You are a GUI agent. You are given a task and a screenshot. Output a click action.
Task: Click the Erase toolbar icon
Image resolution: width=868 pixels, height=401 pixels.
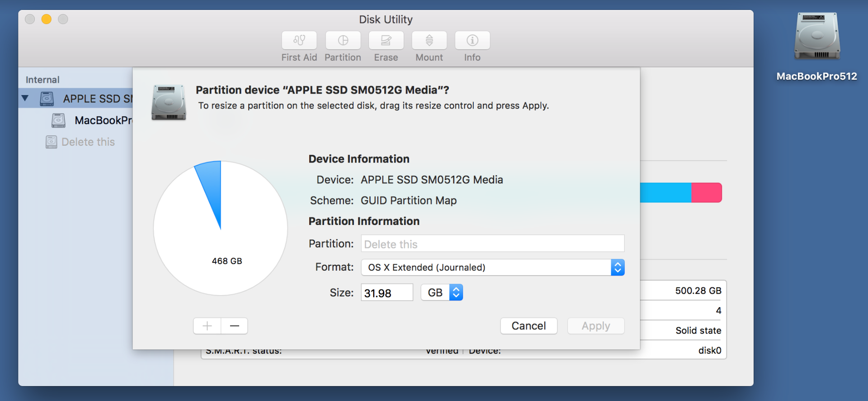(x=386, y=40)
